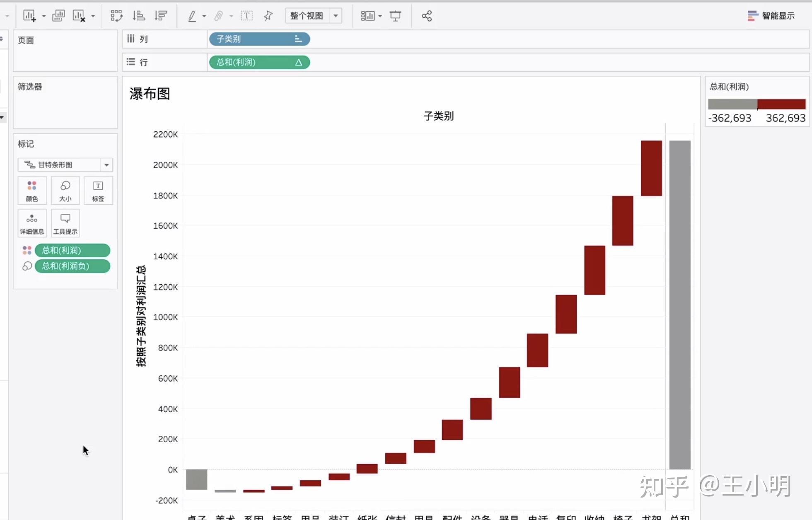Screen dimensions: 812x520
Task: Click the delta icon on 总和(利润) row pill
Action: (x=298, y=62)
